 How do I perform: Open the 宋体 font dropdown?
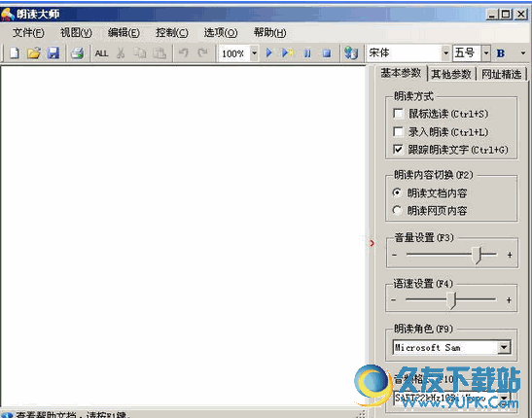click(445, 53)
